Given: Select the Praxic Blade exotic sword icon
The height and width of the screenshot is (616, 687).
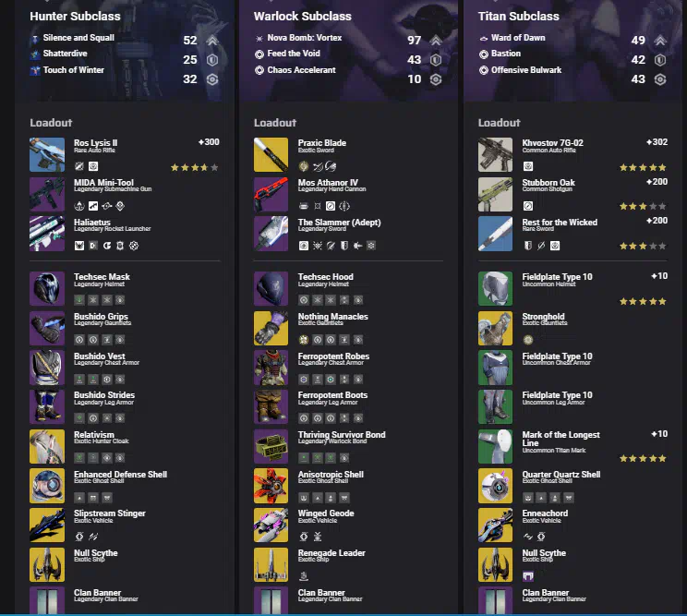Looking at the screenshot, I should click(271, 154).
